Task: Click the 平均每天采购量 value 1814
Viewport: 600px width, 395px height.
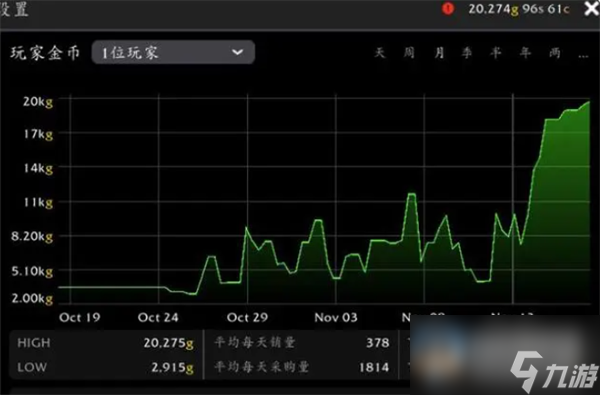Action: 374,367
